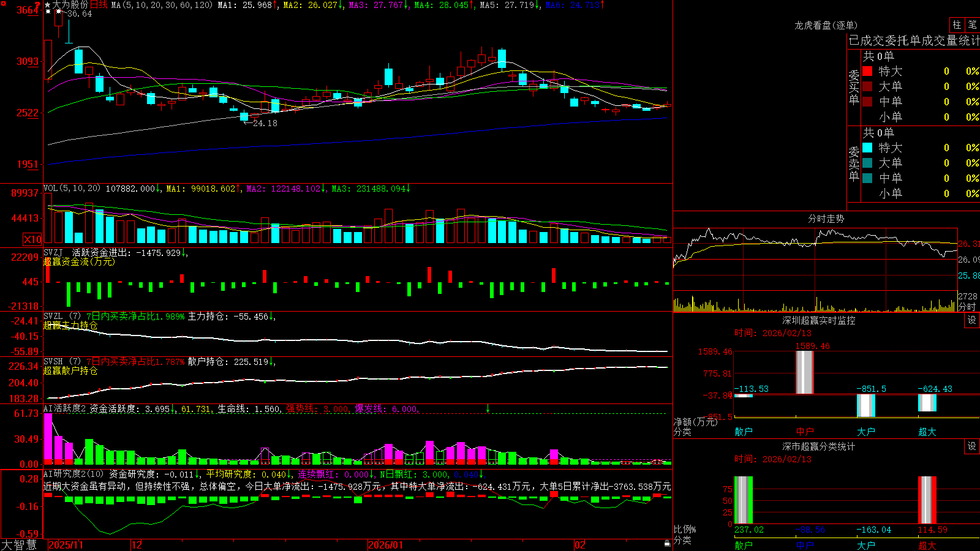Click the 2026/01 timeline marker
This screenshot has height=551, width=980.
(x=386, y=544)
